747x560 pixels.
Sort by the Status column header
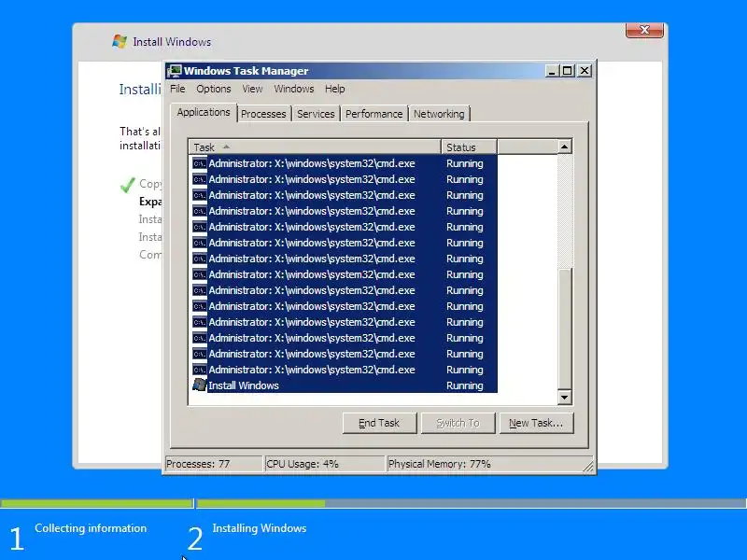[x=469, y=147]
